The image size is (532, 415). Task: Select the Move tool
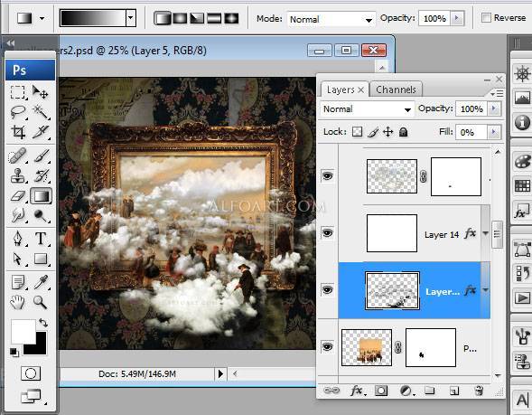tap(41, 92)
